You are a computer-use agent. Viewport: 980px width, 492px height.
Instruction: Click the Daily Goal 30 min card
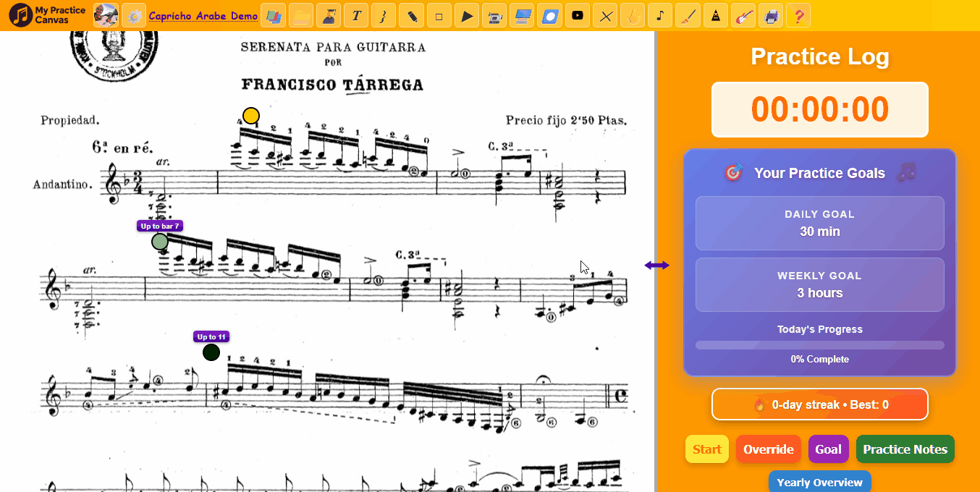coord(819,223)
